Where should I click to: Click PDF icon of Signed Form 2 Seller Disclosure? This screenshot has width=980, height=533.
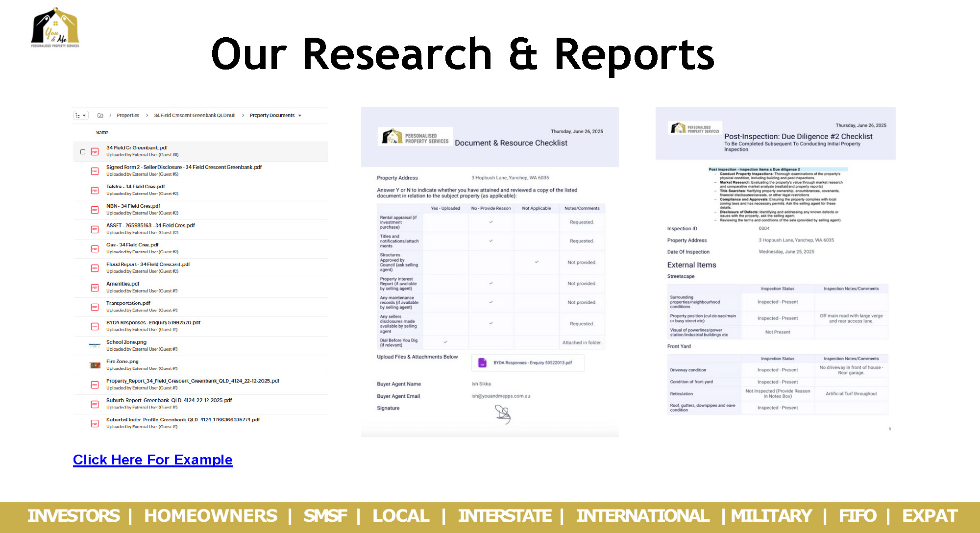[x=95, y=171]
